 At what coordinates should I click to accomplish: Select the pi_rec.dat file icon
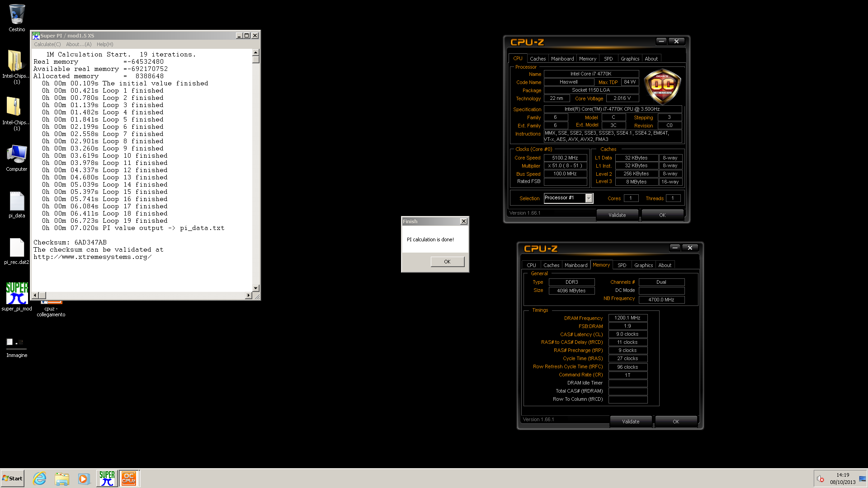17,251
